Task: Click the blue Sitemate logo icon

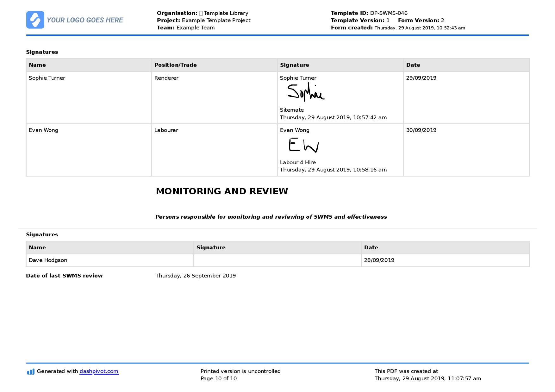Action: click(x=35, y=20)
